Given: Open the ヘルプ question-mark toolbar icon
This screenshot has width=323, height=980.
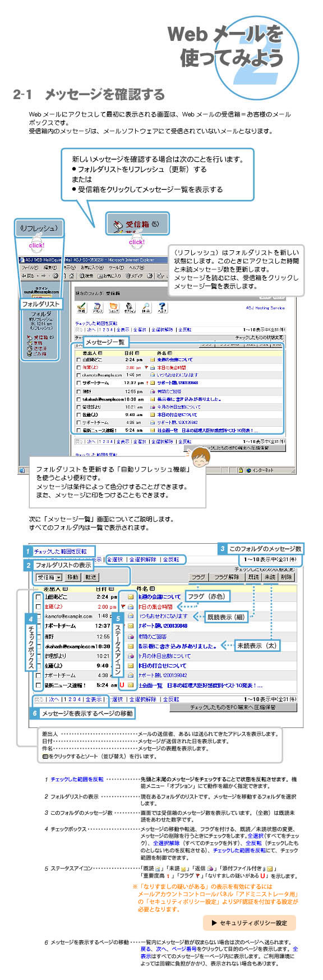Looking at the screenshot, I should pyautogui.click(x=162, y=307).
